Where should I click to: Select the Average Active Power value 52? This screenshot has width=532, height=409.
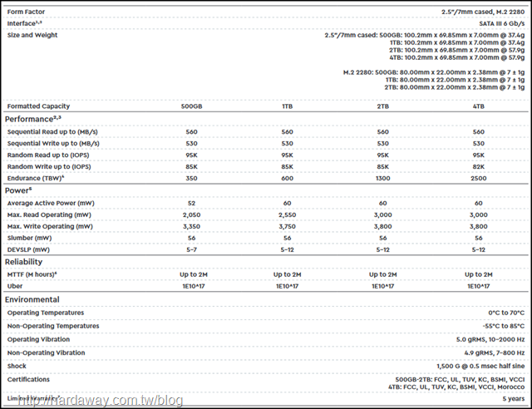[x=191, y=203]
